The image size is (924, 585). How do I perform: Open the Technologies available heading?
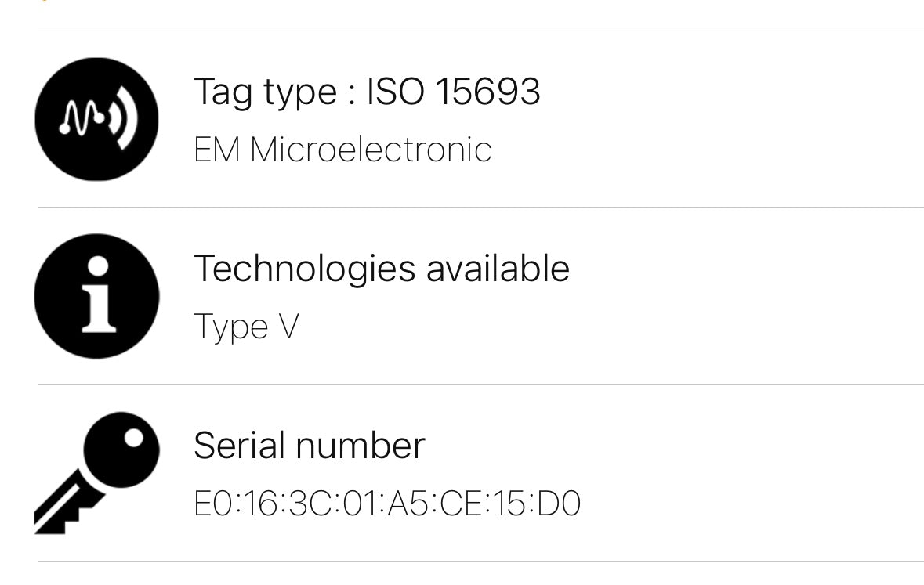(x=381, y=269)
